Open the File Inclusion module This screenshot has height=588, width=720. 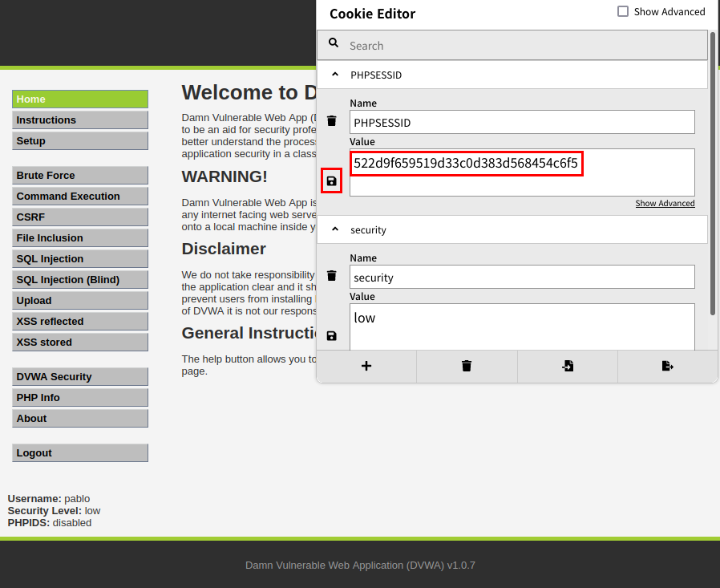80,238
